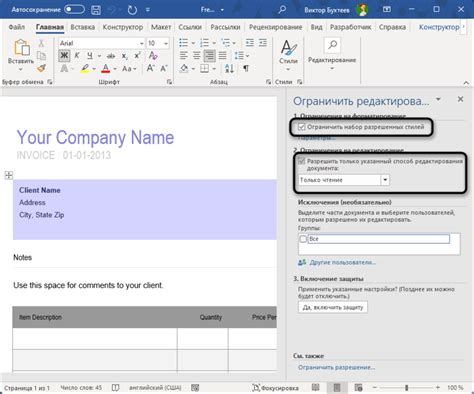Click the Format Painter brush icon
The image size is (474, 394).
(x=41, y=68)
